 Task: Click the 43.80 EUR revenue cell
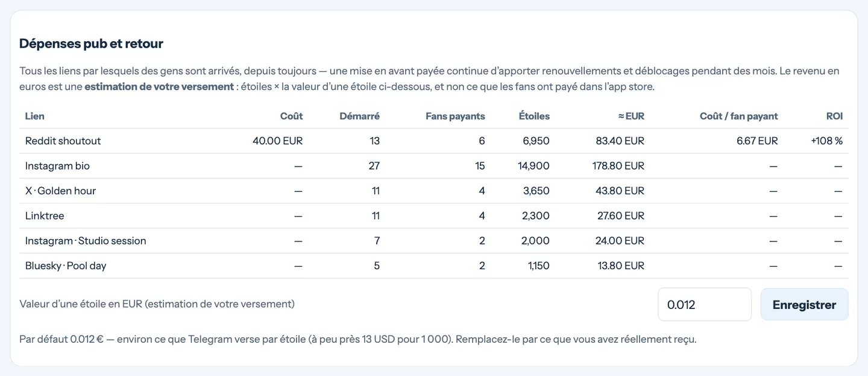coord(621,191)
